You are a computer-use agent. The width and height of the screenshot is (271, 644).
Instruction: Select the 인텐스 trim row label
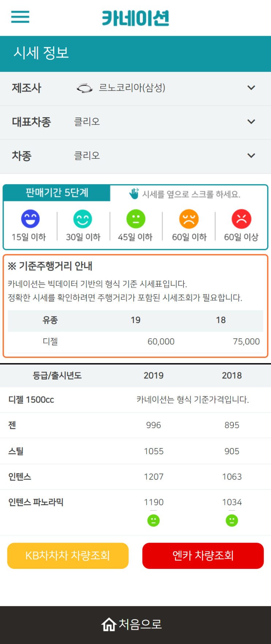[x=20, y=477]
